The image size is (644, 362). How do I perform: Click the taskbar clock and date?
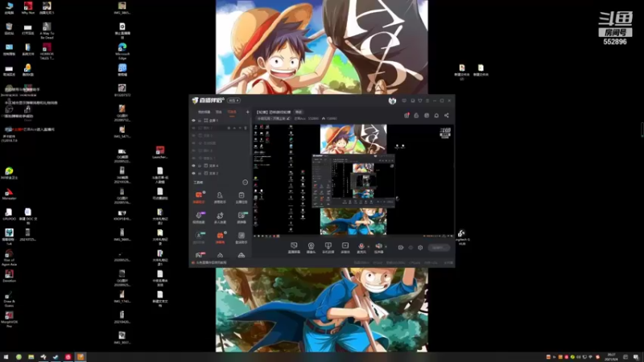(611, 357)
